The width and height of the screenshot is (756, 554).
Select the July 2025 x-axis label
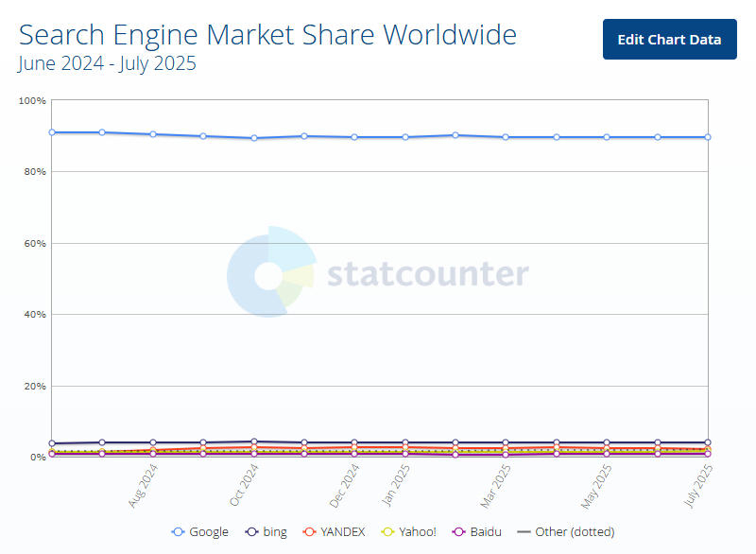point(700,487)
